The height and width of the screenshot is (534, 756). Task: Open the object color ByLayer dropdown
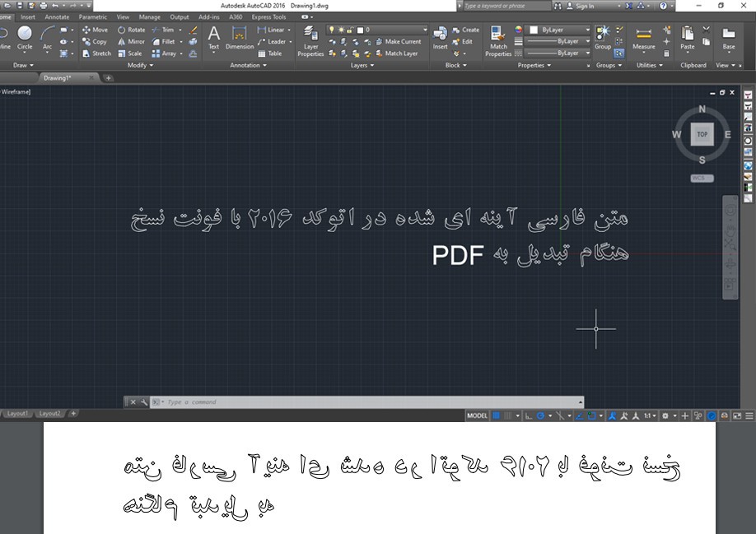click(558, 30)
